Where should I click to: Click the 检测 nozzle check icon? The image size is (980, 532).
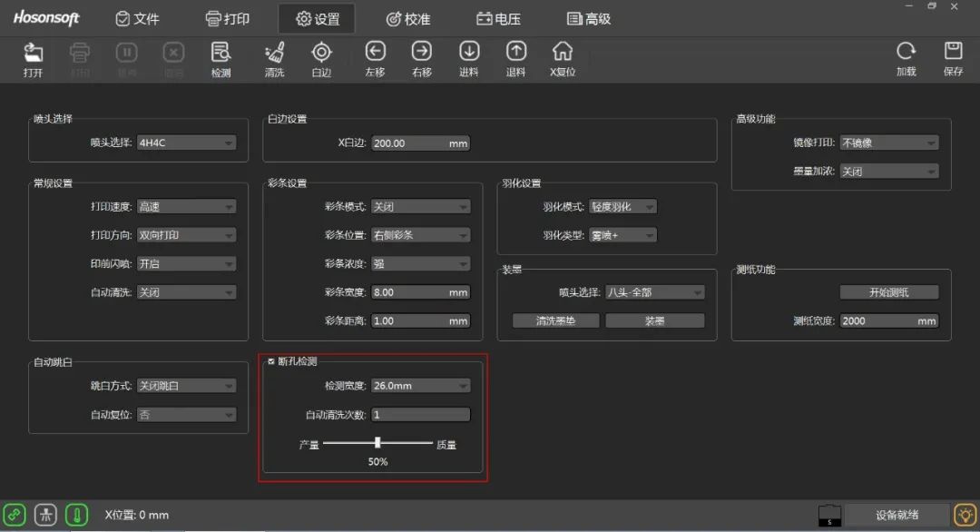pos(220,58)
